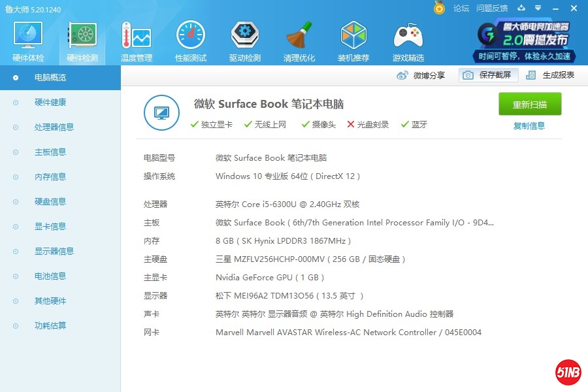This screenshot has width=588, height=392.
Task: Open 电池信息 in the sidebar
Action: tap(50, 276)
